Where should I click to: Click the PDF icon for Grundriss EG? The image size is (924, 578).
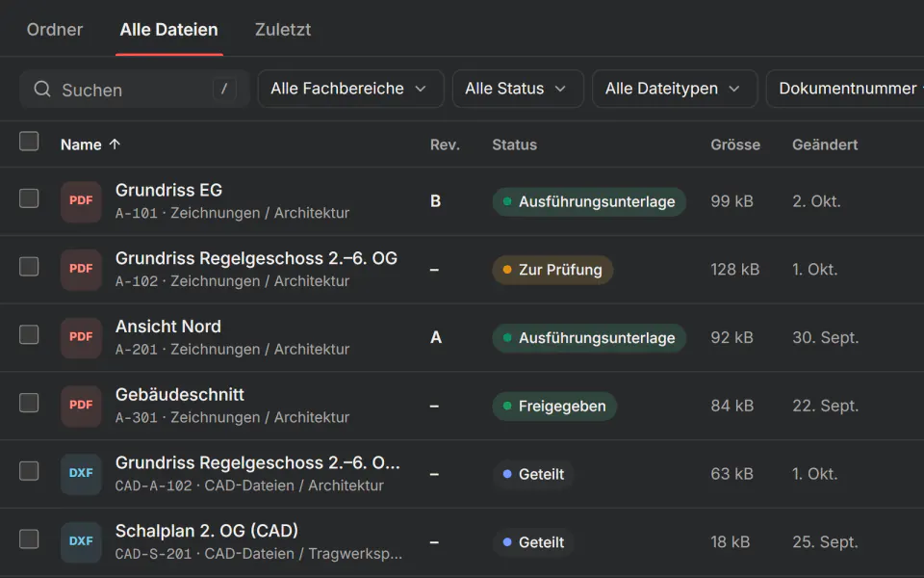(81, 201)
